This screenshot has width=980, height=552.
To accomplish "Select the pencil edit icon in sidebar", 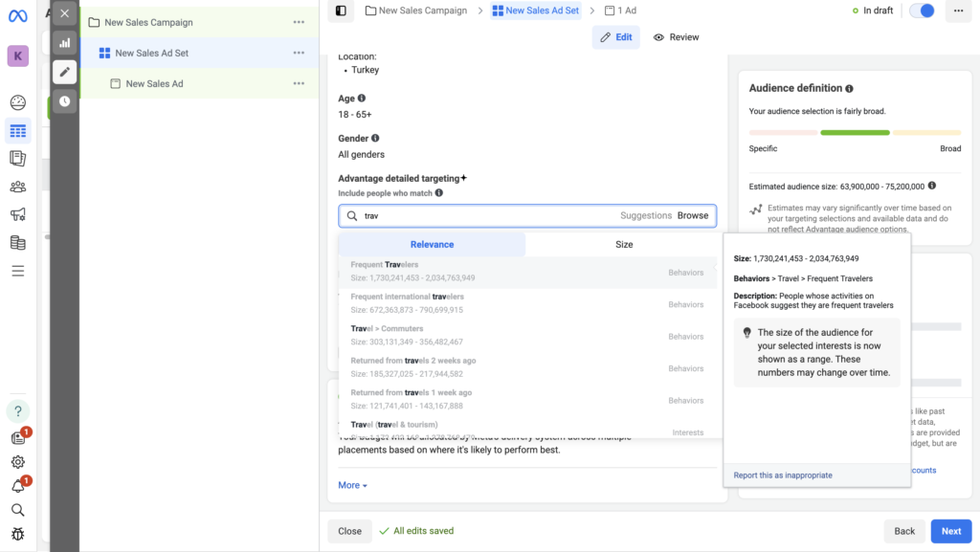I will pyautogui.click(x=64, y=72).
